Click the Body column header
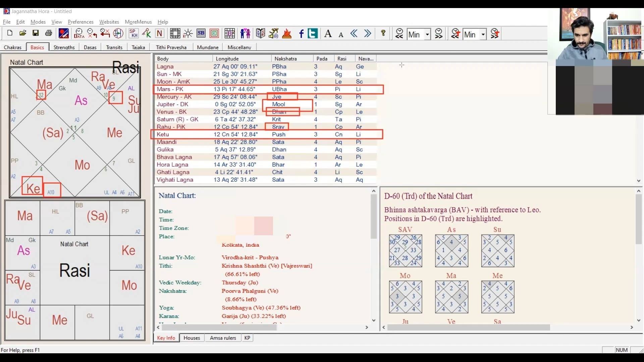 [x=183, y=59]
